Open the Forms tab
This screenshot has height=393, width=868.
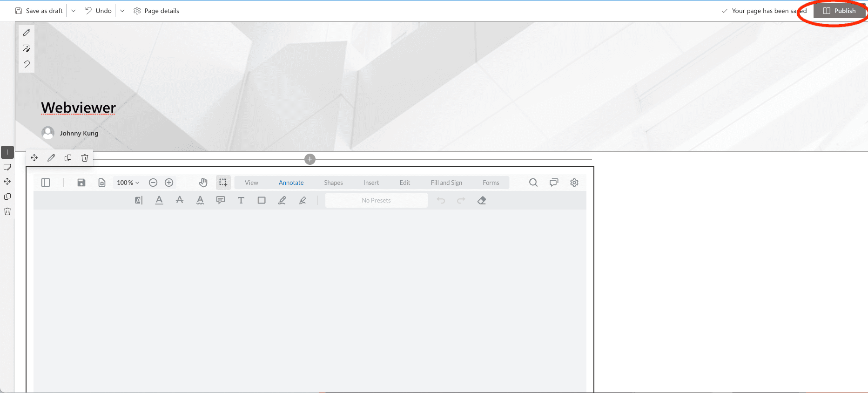coord(491,183)
